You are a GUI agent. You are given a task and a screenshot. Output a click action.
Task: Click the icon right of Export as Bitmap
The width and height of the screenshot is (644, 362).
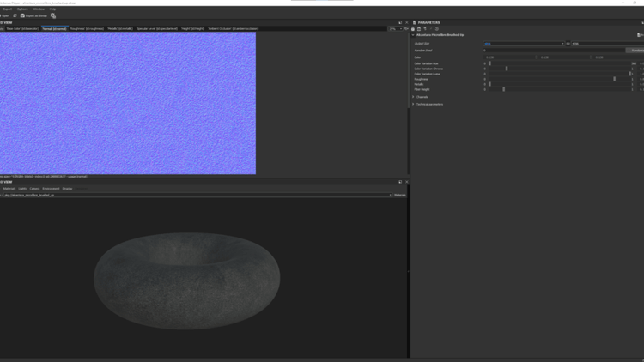(x=53, y=15)
